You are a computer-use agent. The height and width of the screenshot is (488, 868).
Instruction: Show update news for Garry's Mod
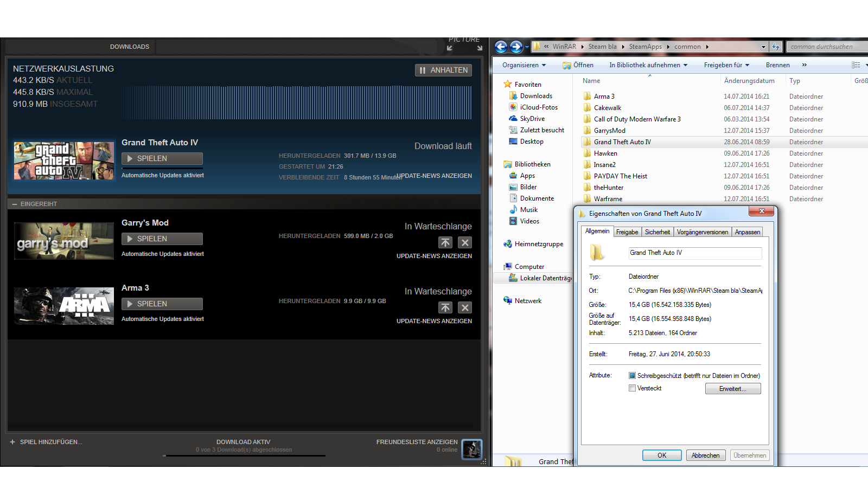pyautogui.click(x=434, y=256)
